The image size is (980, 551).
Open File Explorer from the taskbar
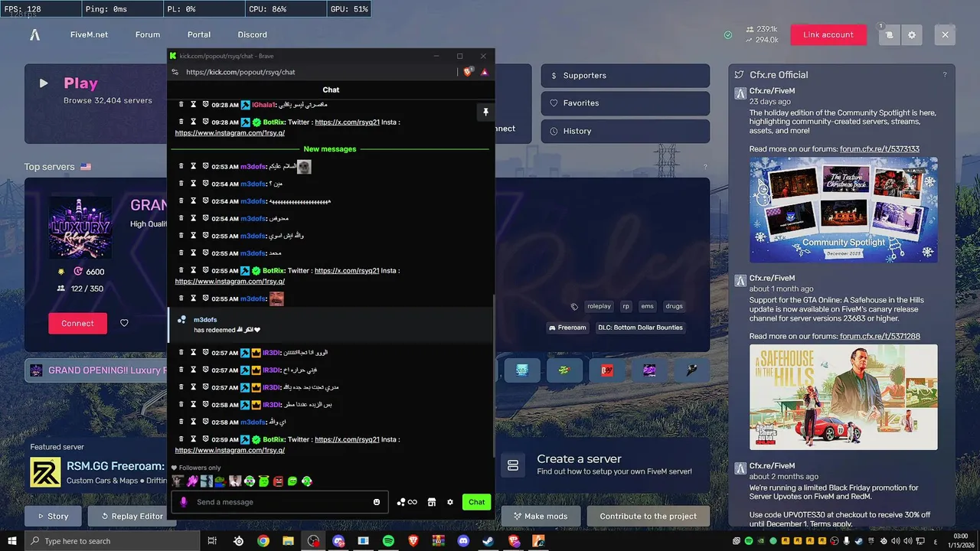click(x=288, y=540)
